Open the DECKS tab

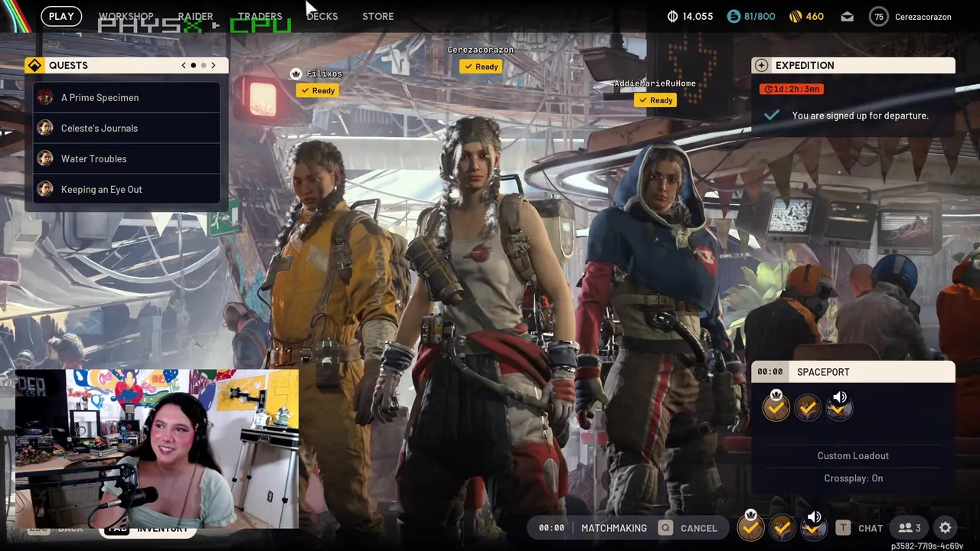322,16
